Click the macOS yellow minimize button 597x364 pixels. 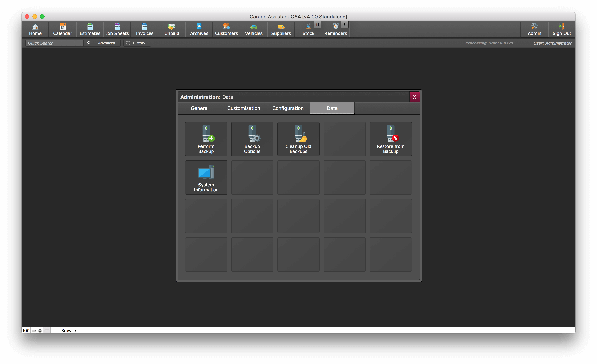click(x=35, y=17)
